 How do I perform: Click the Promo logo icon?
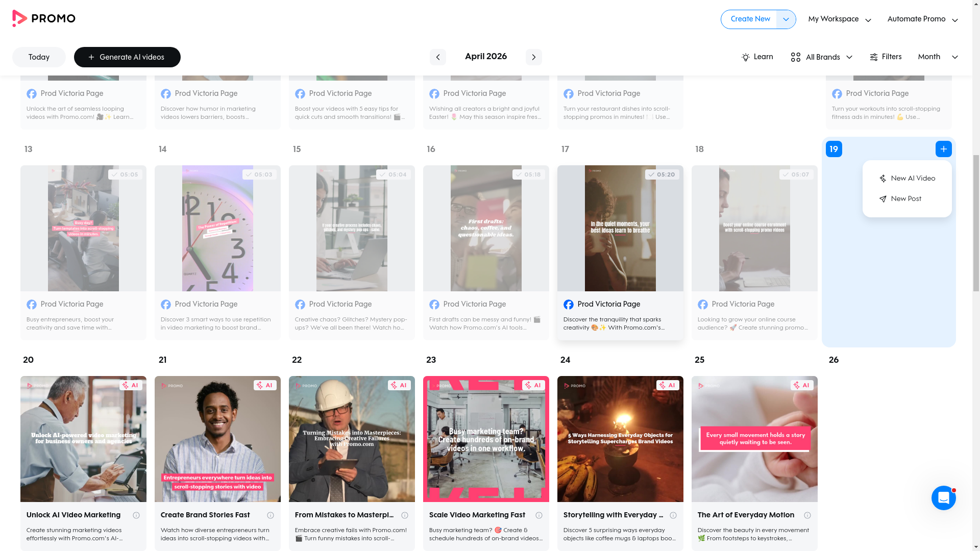pos(19,18)
